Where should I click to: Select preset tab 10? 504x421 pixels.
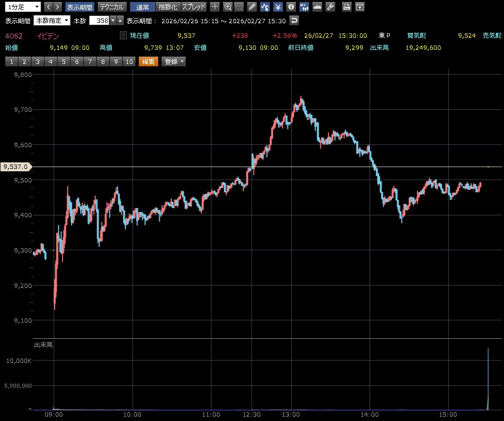click(x=129, y=61)
